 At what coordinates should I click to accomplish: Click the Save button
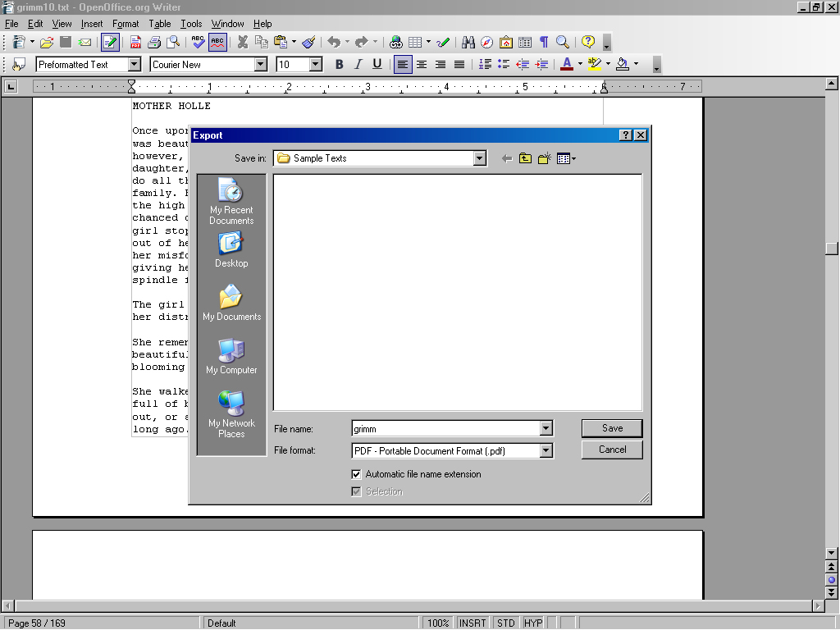point(612,428)
